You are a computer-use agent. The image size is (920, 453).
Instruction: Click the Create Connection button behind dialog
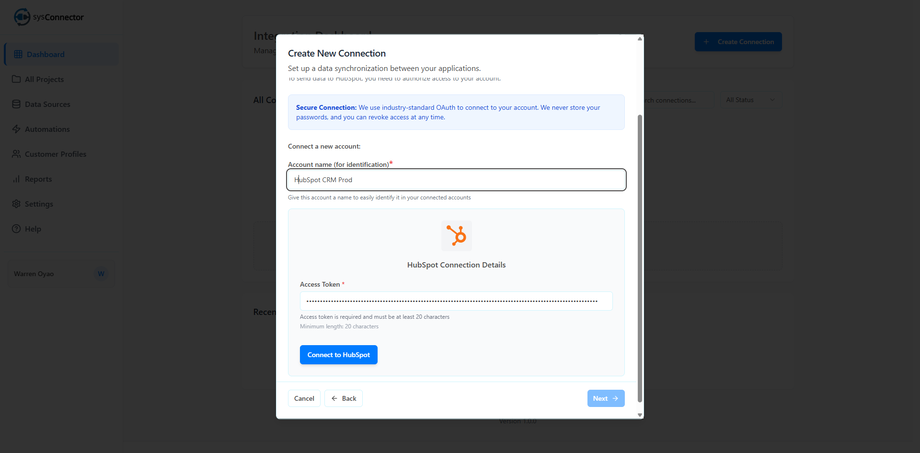point(738,42)
